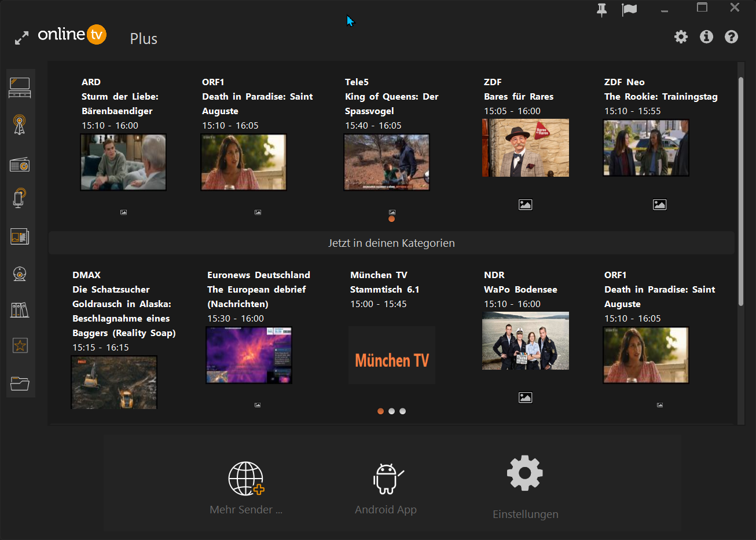Open the Android App section
Image resolution: width=756 pixels, height=540 pixels.
click(386, 486)
